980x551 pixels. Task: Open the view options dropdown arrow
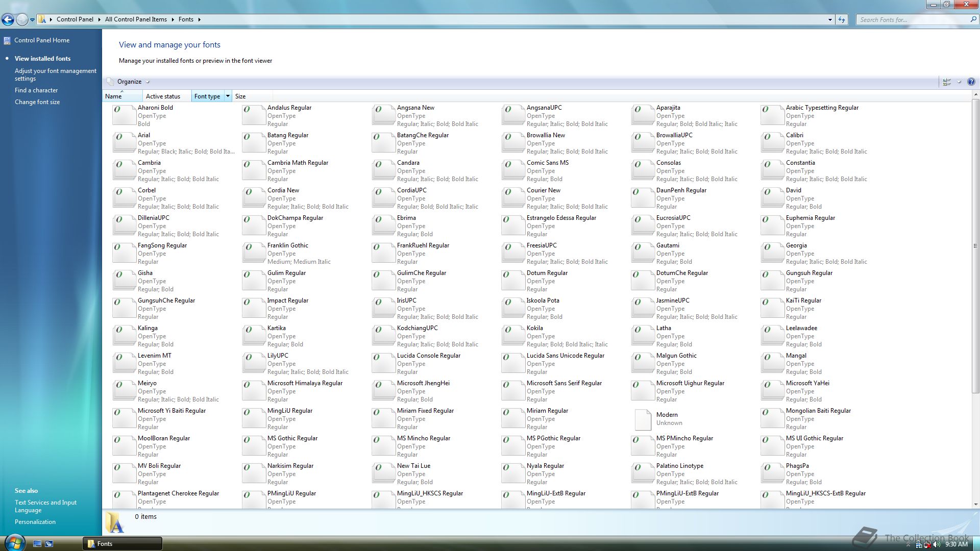959,82
